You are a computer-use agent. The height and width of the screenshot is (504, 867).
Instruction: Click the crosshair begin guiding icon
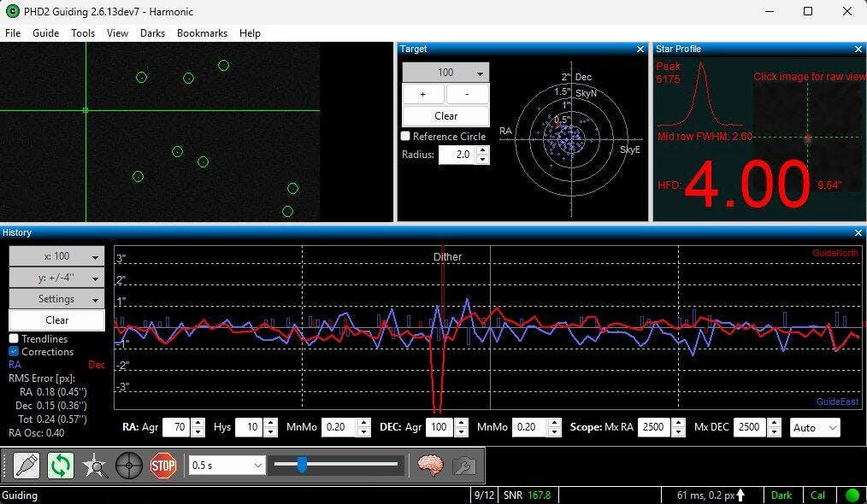tap(129, 466)
